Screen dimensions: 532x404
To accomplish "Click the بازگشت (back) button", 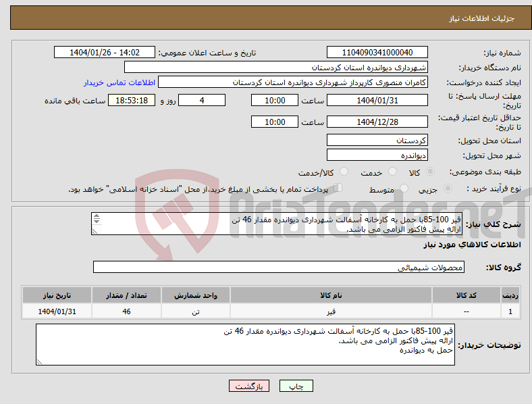I will tap(249, 386).
